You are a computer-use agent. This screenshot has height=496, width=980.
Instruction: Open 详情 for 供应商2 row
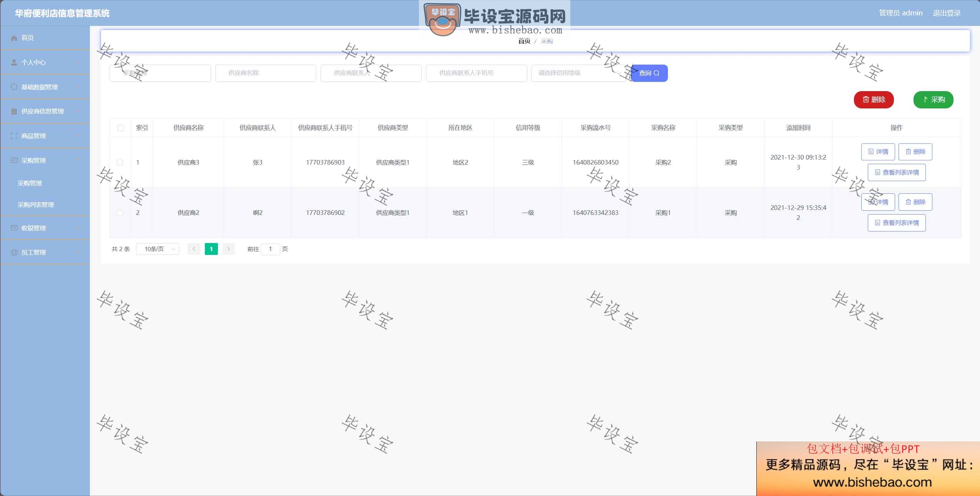[878, 202]
